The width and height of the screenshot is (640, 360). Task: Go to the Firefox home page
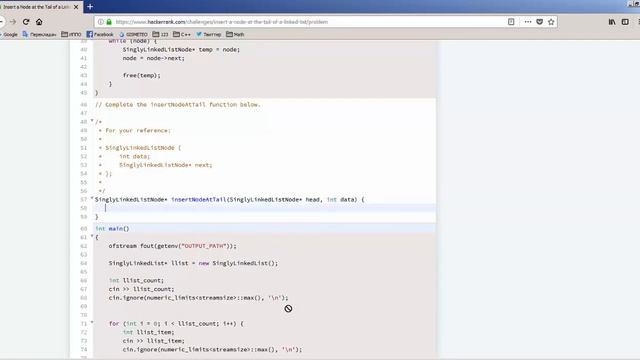tap(39, 22)
